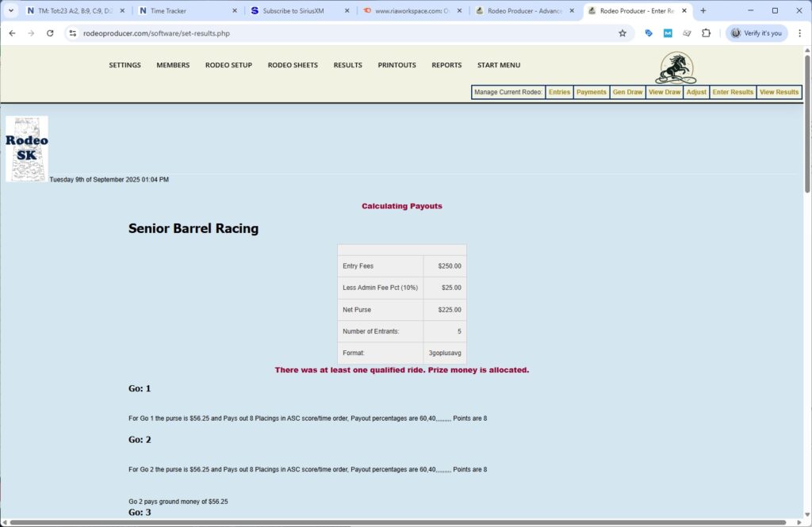Open the RODEO SETUP menu
Viewport: 812px width, 527px height.
pyautogui.click(x=228, y=65)
